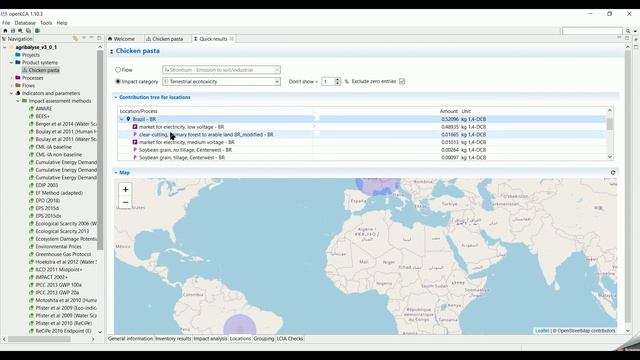Click the Don't show percentage field
Screen dimensions: 640x360
(x=328, y=81)
